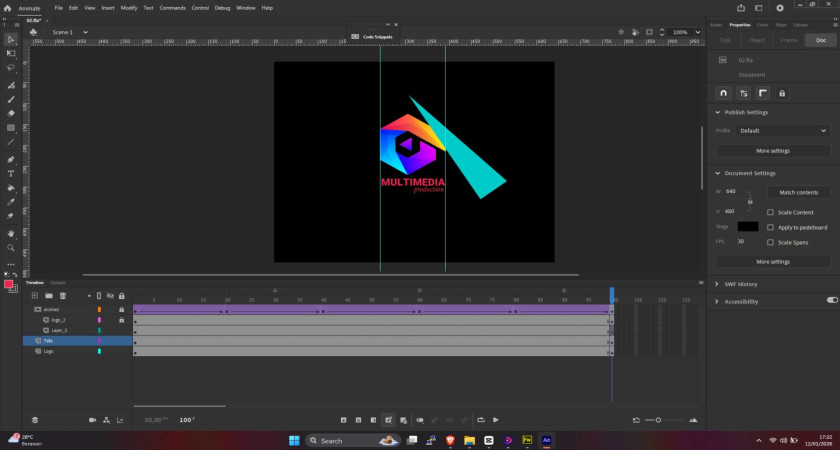Viewport: 840px width, 450px height.
Task: Open the black Stage color swatch
Action: 748,227
